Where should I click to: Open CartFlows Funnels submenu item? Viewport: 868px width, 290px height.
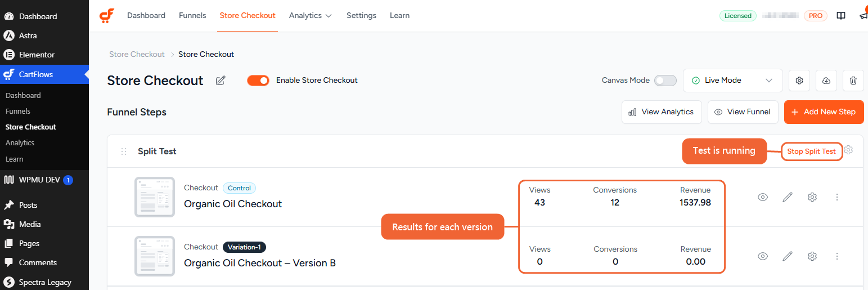18,111
